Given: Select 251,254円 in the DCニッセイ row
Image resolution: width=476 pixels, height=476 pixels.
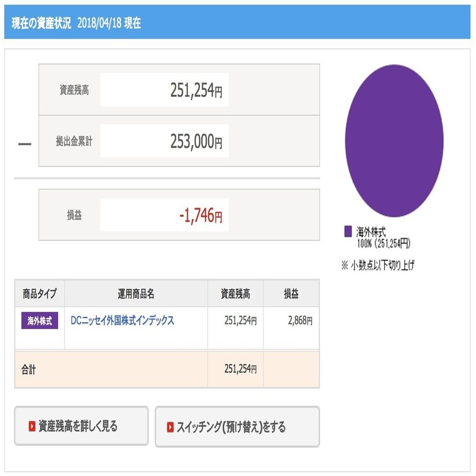Looking at the screenshot, I should tap(240, 320).
